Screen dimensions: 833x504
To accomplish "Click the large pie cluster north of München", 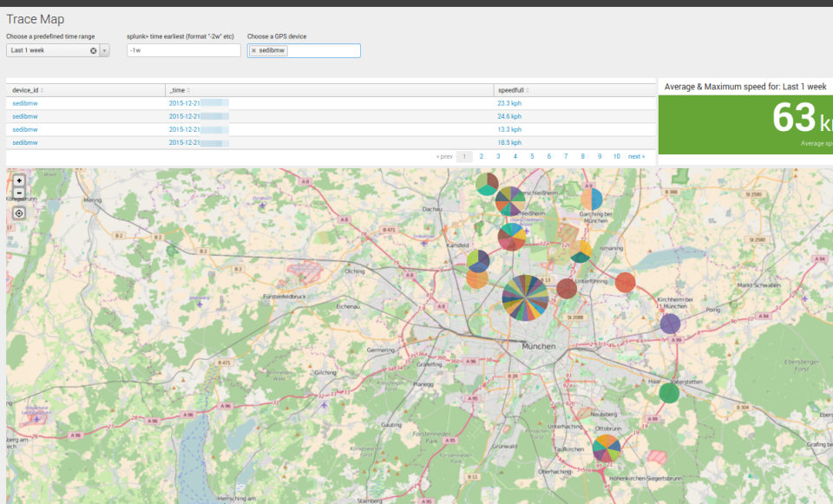I will [x=525, y=298].
